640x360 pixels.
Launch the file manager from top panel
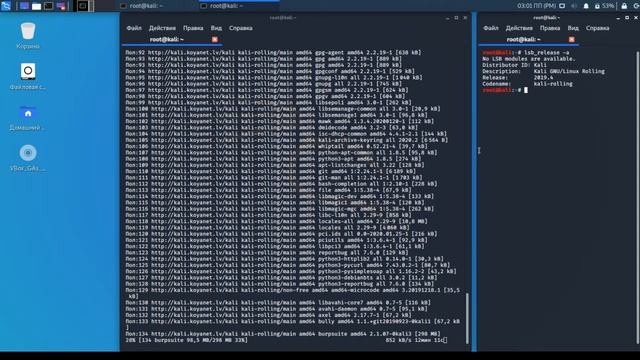[36, 6]
